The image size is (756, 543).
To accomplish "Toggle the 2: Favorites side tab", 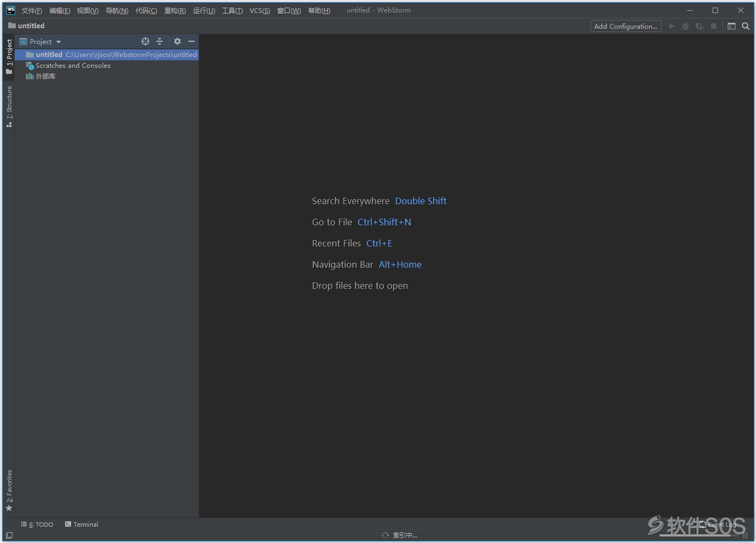I will pyautogui.click(x=9, y=491).
